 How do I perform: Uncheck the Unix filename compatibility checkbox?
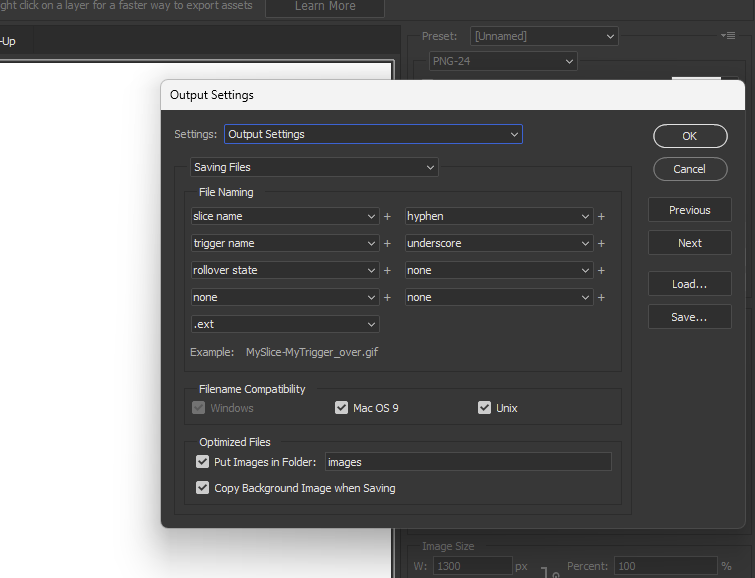click(x=485, y=408)
